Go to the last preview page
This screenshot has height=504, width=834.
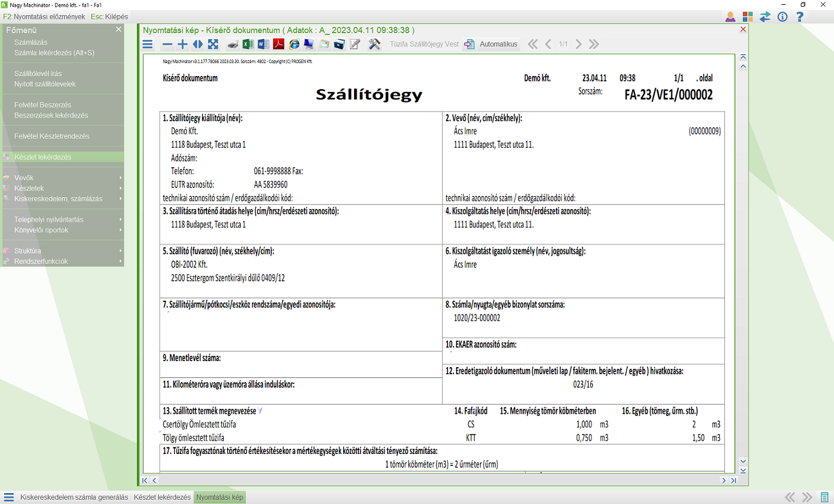(x=594, y=44)
